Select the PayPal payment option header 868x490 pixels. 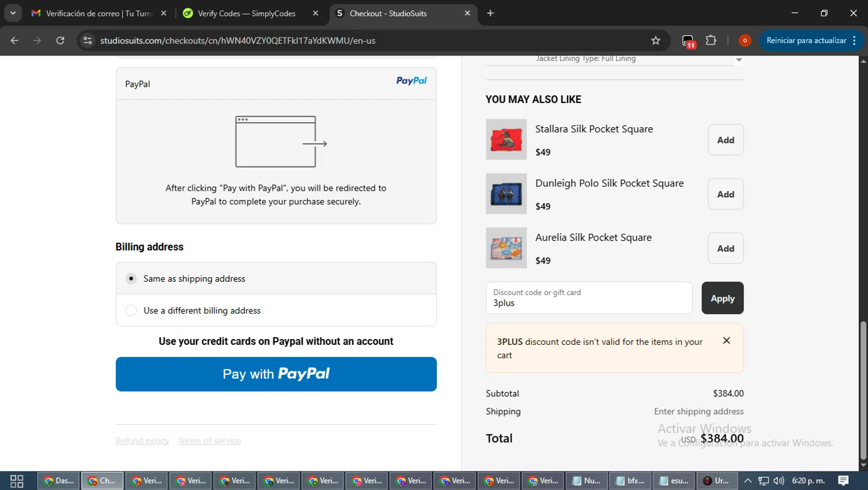[x=276, y=84]
